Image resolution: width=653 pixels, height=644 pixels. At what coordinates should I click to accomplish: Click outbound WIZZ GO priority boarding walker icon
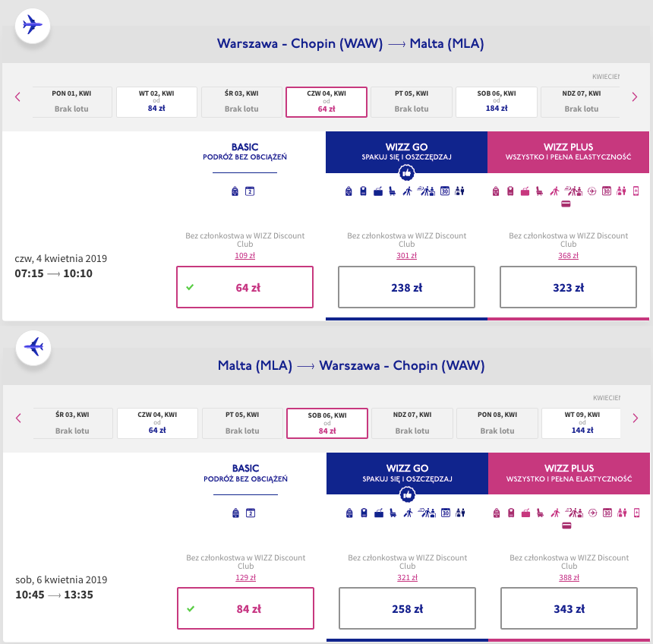coord(408,191)
